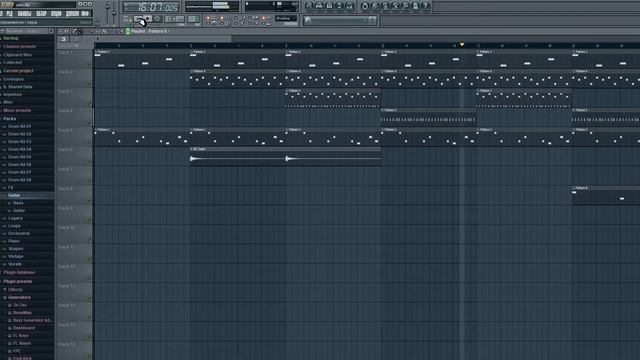Mute Track 1 with its green LED
Screen dimensions: 640x360
click(90, 65)
